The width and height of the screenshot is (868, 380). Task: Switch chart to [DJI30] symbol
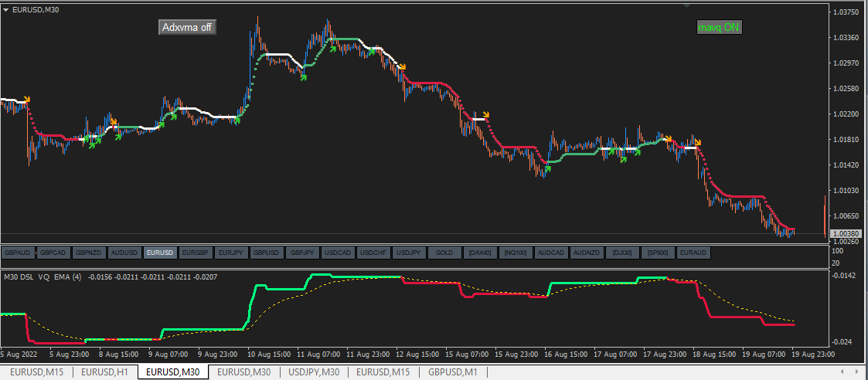pyautogui.click(x=622, y=253)
